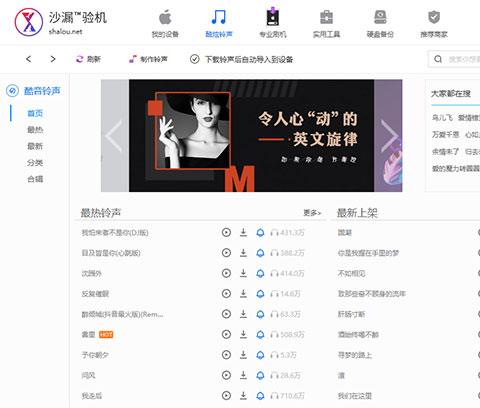Play the ringtone with 63.3万 listens

pyautogui.click(x=226, y=314)
